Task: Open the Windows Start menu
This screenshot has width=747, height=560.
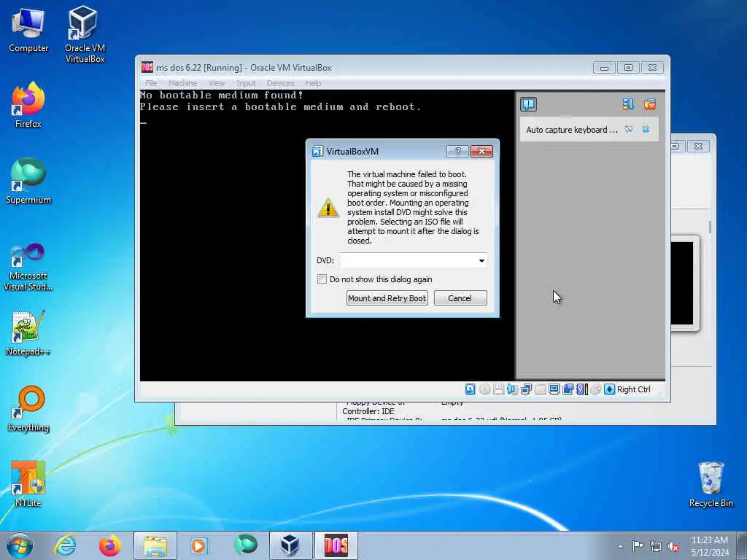Action: coord(20,545)
